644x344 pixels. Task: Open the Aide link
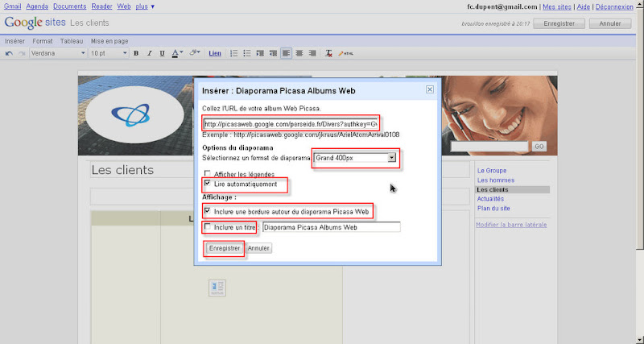(583, 7)
